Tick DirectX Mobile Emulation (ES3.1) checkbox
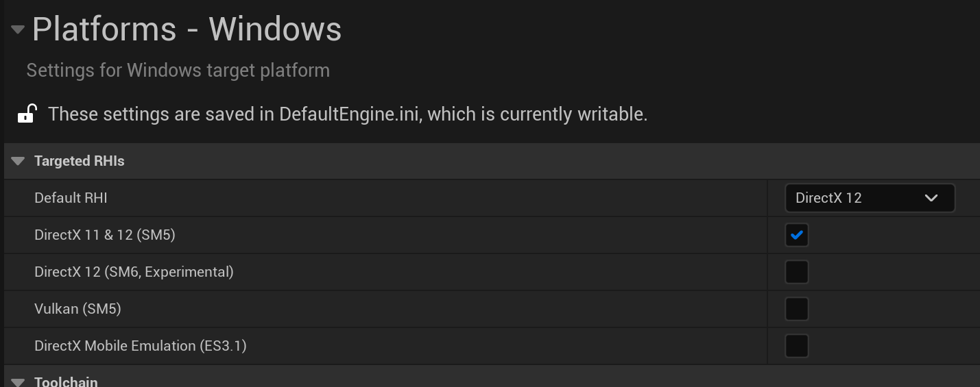The height and width of the screenshot is (387, 980). point(796,346)
